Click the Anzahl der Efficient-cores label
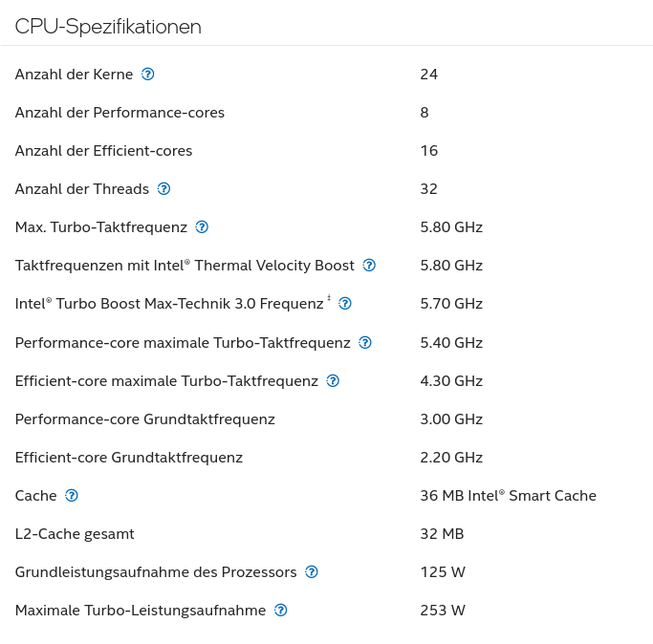The image size is (653, 644). point(103,151)
